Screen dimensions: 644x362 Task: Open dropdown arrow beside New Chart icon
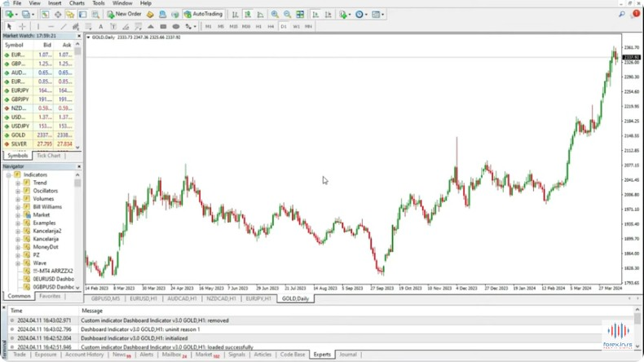click(16, 15)
